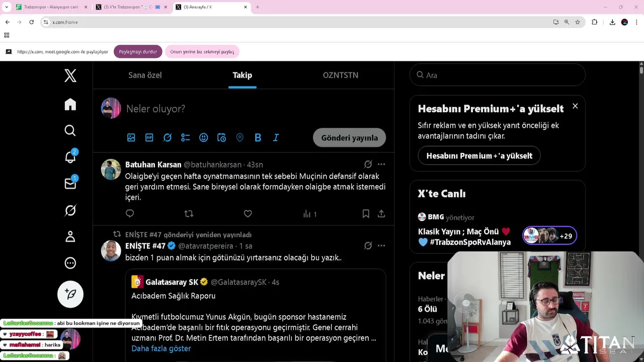
Task: Add a GIF to the post
Action: [x=149, y=138]
